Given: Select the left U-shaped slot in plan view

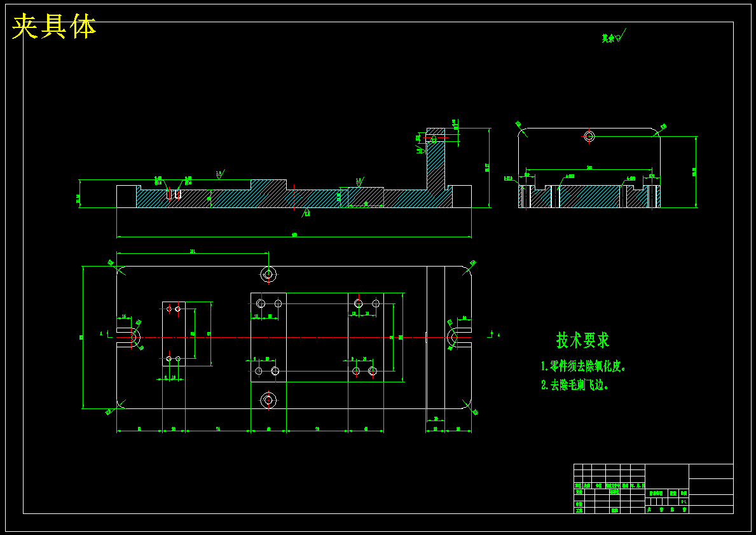Looking at the screenshot, I should point(128,337).
